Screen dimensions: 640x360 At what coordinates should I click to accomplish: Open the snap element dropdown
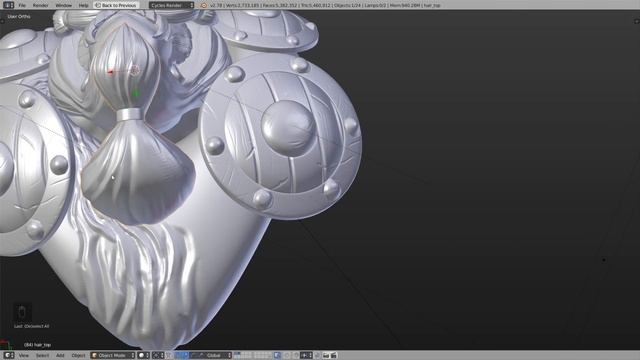306,356
